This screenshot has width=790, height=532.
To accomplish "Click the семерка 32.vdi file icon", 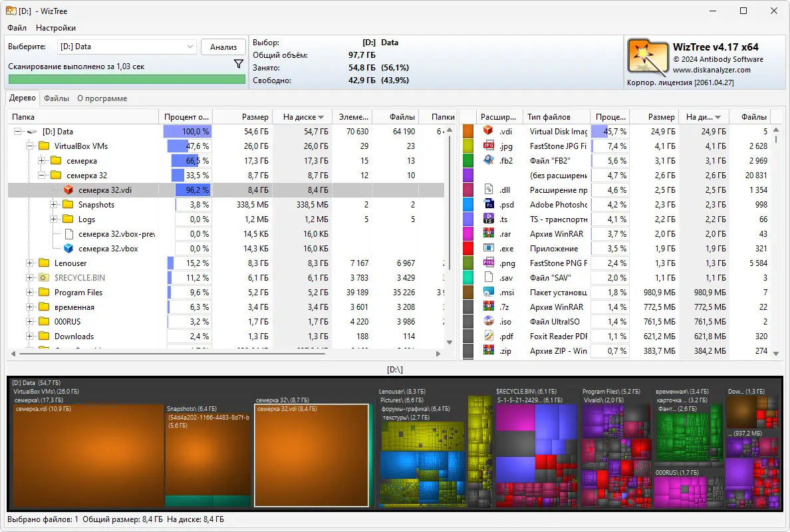I will pos(68,190).
